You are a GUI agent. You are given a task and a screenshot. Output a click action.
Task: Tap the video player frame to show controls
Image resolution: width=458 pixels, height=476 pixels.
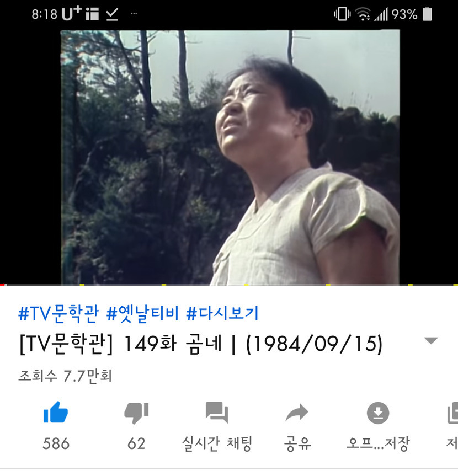click(230, 157)
